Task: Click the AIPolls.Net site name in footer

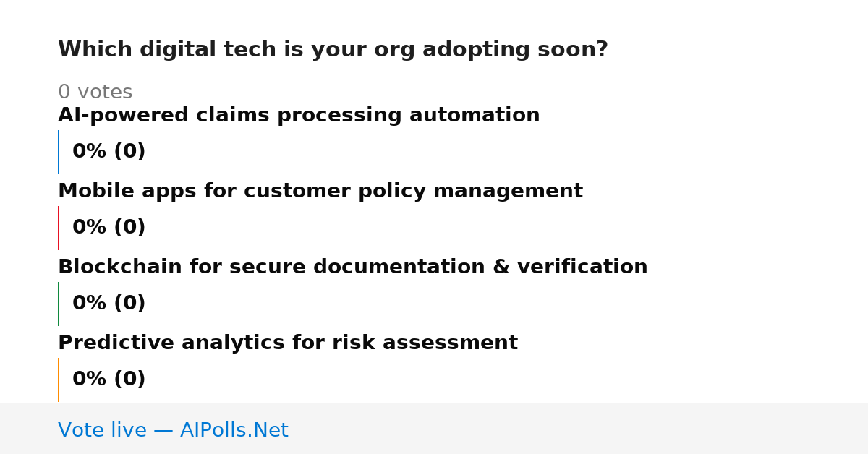Action: (x=234, y=430)
